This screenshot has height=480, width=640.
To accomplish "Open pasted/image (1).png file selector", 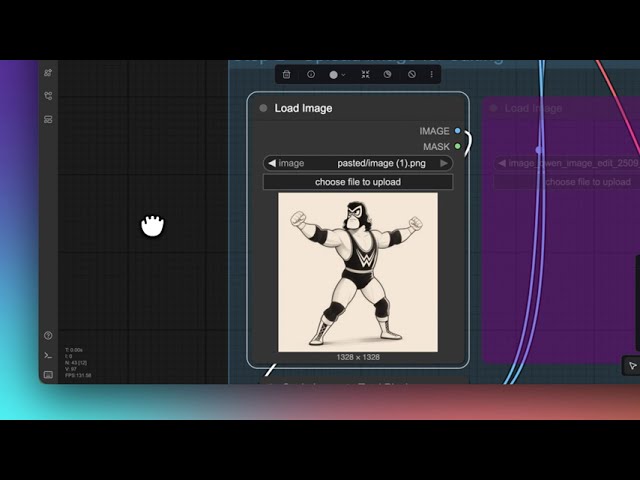I will pyautogui.click(x=358, y=163).
